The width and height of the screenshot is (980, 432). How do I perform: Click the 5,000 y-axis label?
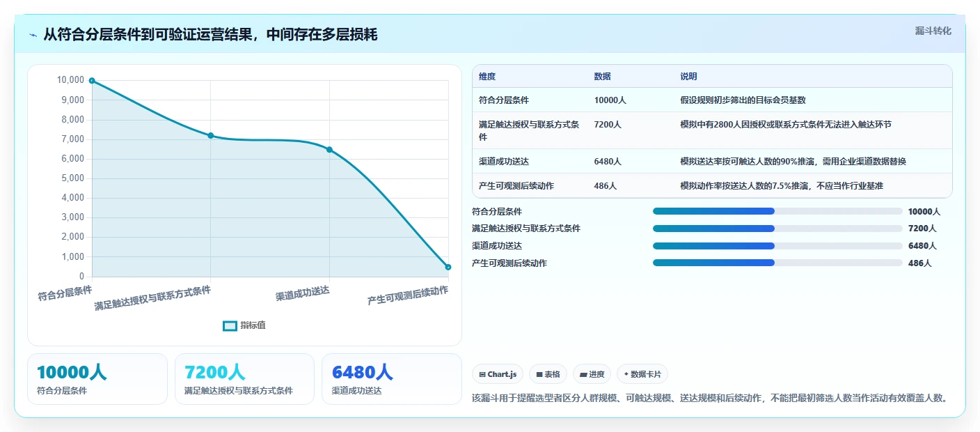click(72, 178)
